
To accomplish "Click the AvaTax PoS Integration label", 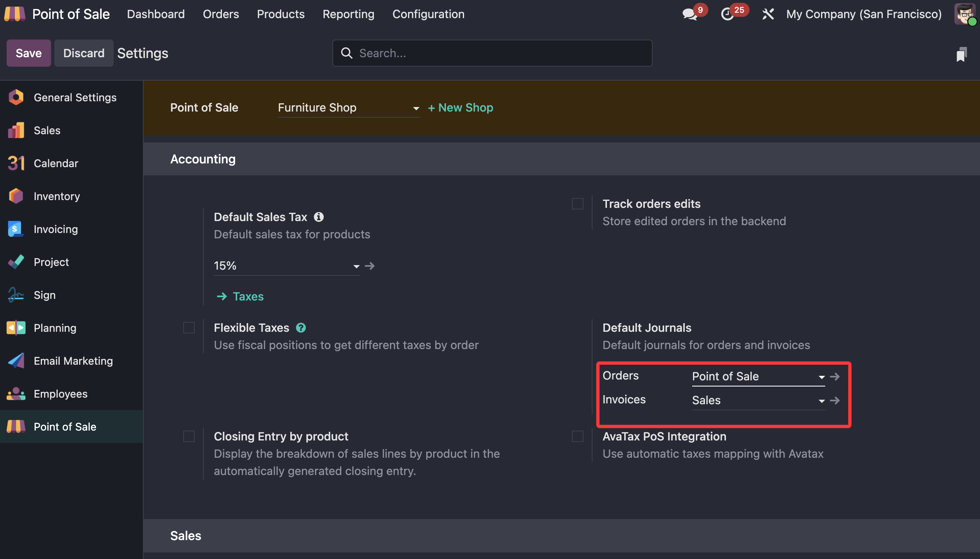I will (664, 436).
